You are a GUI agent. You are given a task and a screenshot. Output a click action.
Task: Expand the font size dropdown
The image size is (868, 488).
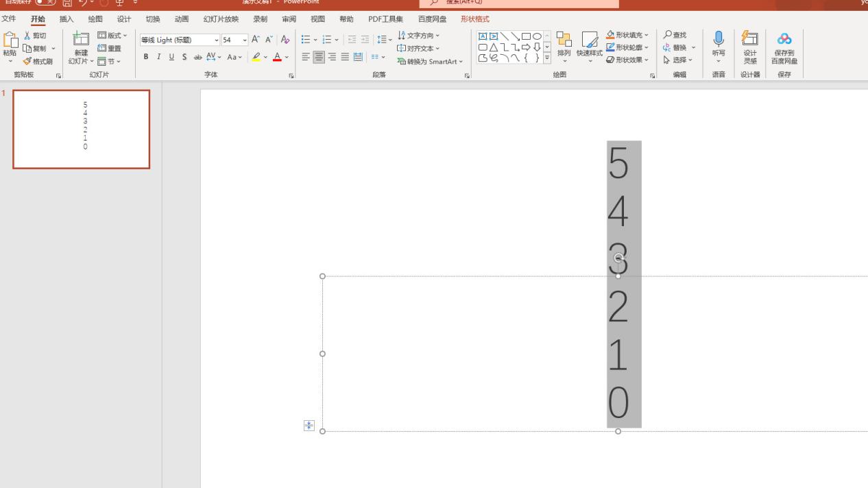point(245,40)
